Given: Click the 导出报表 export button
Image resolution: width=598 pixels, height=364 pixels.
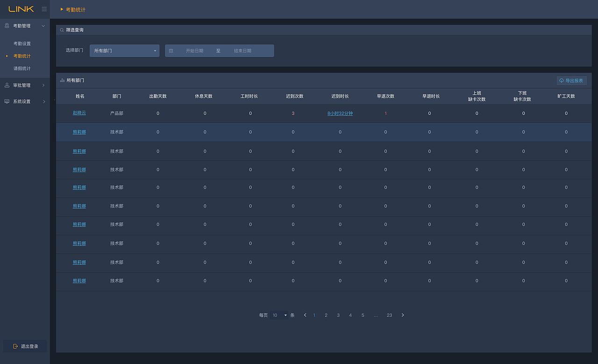Looking at the screenshot, I should tap(571, 81).
